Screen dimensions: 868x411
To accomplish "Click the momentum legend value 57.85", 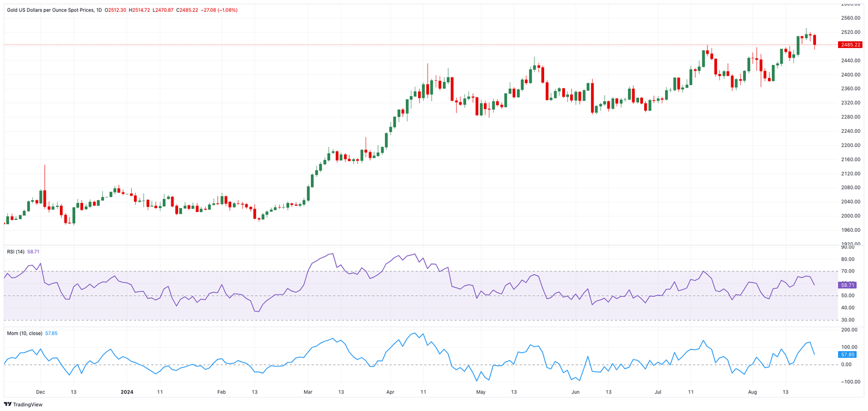I will click(50, 334).
